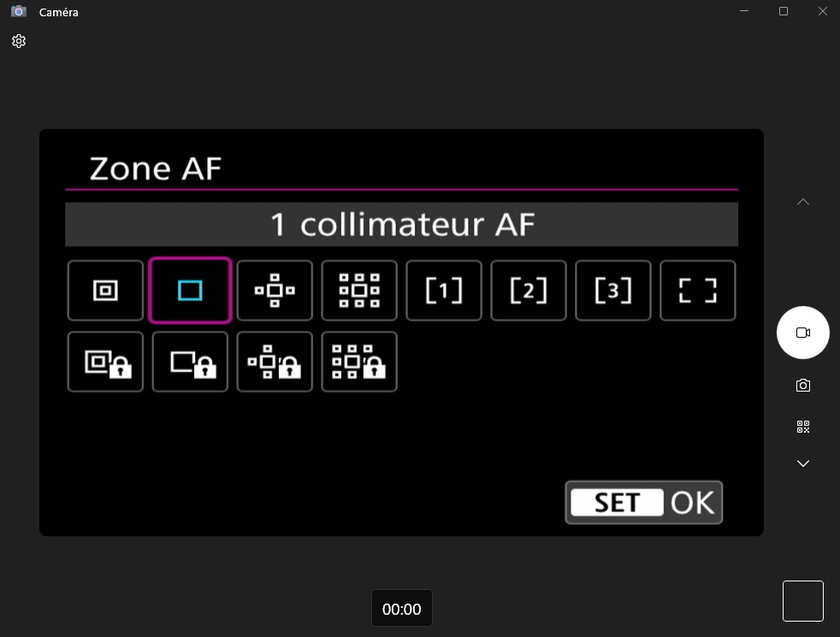Select whole area AF brackets icon

(x=698, y=291)
